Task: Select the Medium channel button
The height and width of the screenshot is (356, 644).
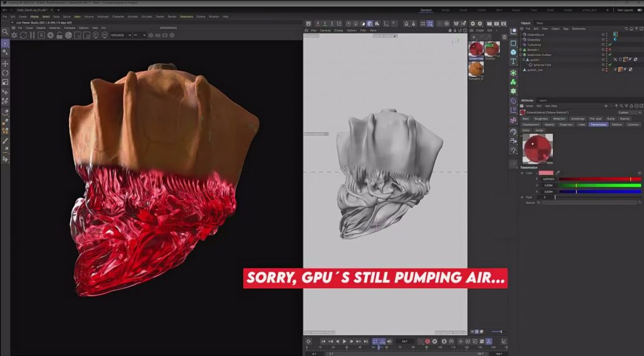Action: pyautogui.click(x=616, y=125)
